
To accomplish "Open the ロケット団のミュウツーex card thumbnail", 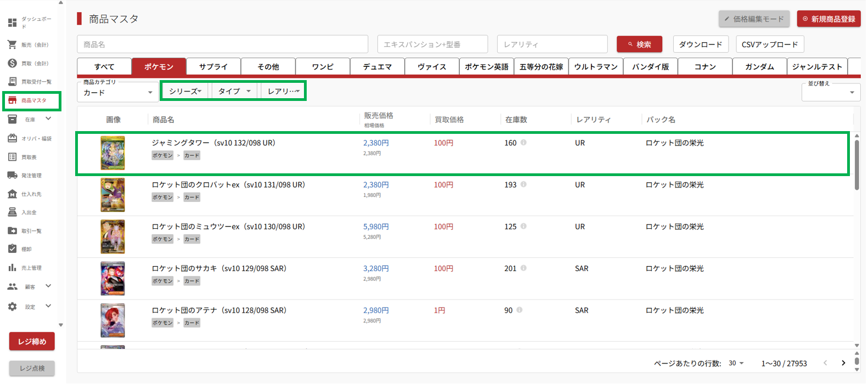I will click(x=112, y=236).
